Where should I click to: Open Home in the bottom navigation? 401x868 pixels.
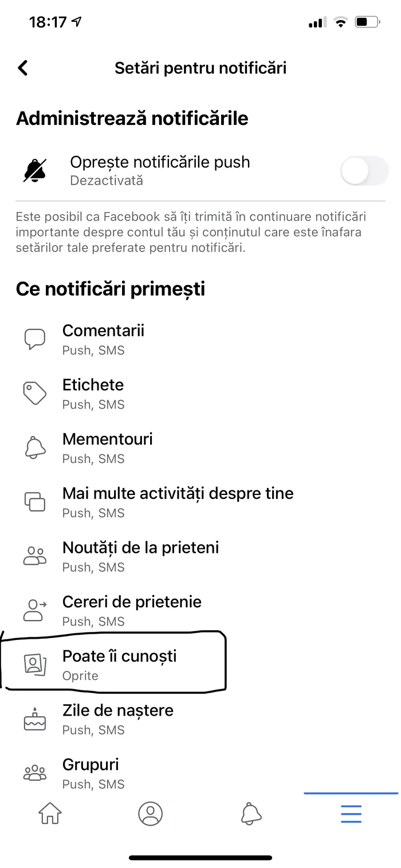[50, 814]
